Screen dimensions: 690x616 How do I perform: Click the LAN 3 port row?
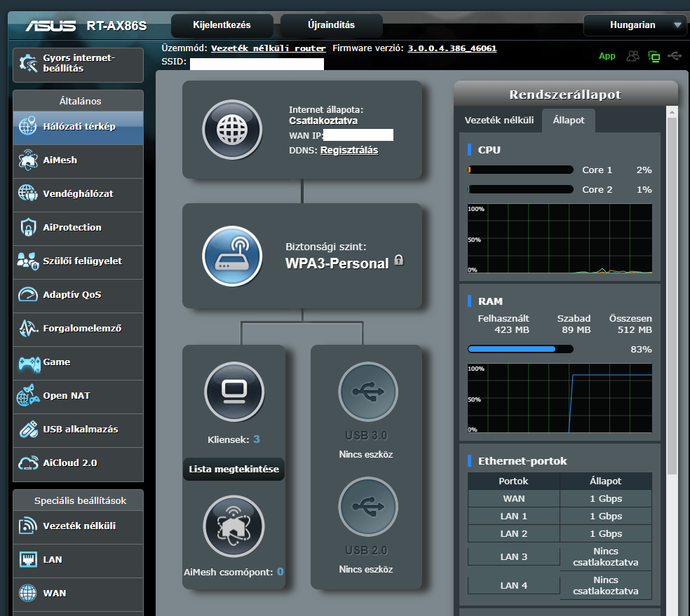[x=560, y=556]
